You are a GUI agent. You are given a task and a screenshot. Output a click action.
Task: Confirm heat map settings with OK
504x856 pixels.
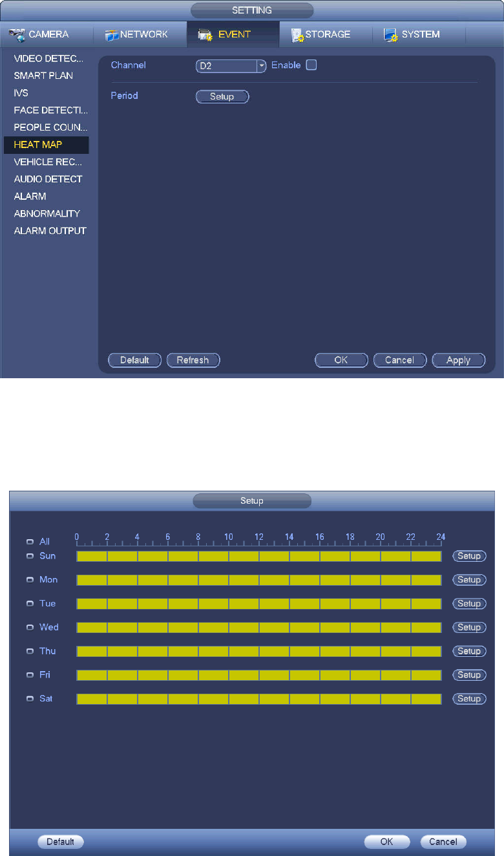[341, 360]
